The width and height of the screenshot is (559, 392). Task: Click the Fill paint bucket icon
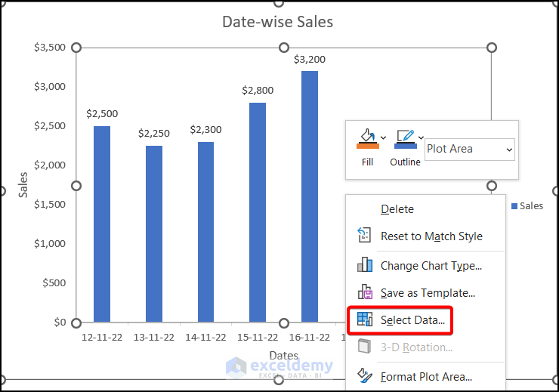click(x=366, y=139)
